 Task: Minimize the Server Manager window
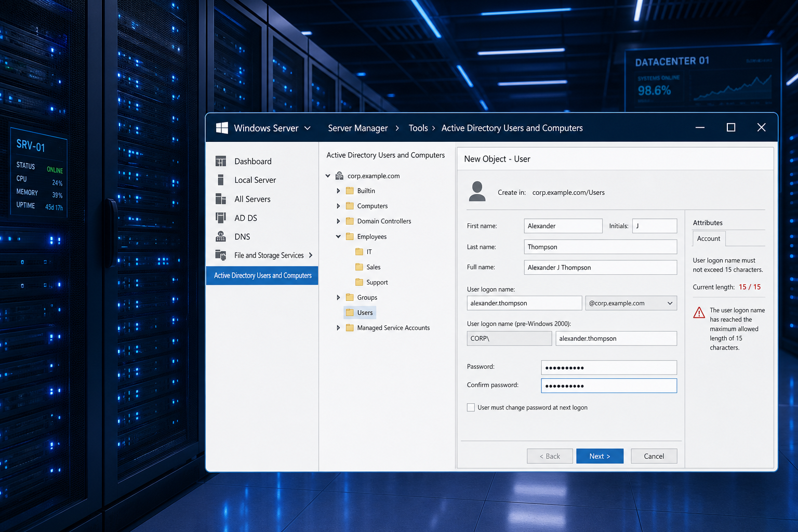[700, 127]
